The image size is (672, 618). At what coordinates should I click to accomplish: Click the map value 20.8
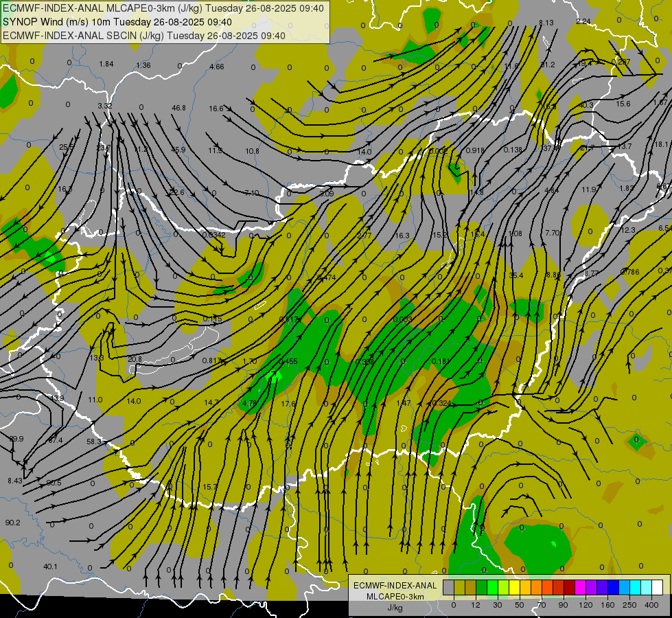[x=135, y=359]
